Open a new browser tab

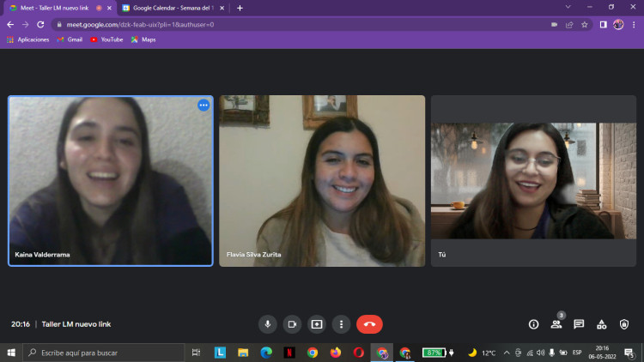point(240,8)
